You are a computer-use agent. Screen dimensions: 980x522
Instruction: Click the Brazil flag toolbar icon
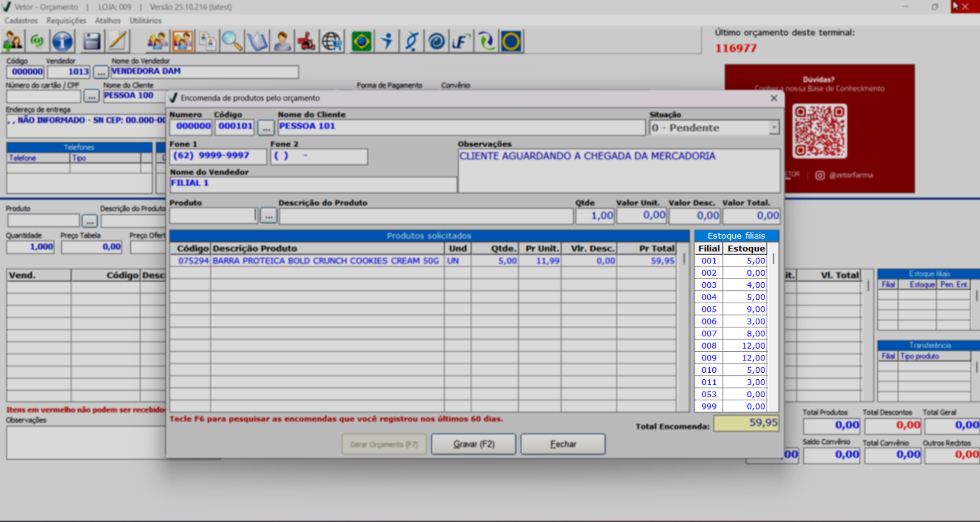coord(361,41)
